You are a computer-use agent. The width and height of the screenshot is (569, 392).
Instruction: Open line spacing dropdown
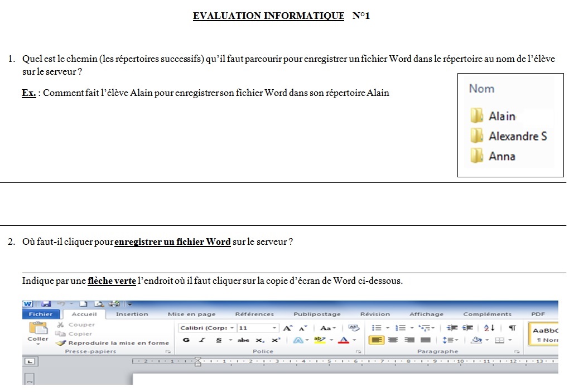click(x=450, y=340)
